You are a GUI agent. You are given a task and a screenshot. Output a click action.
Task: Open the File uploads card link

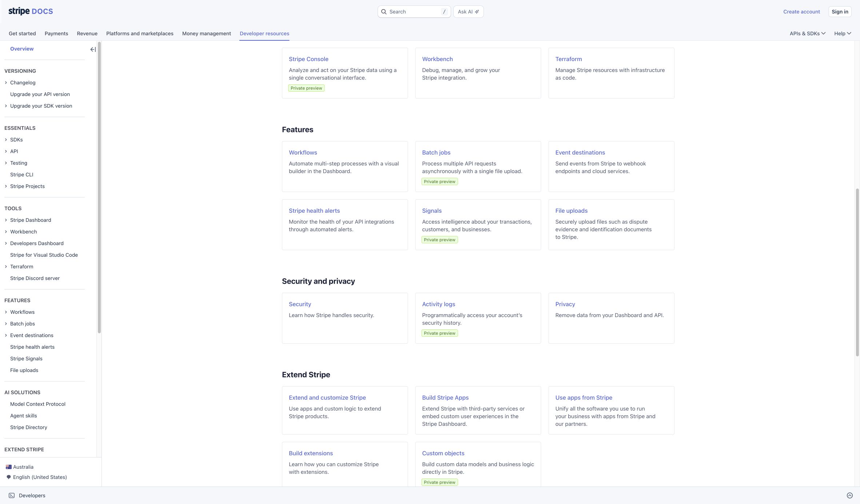coord(571,211)
